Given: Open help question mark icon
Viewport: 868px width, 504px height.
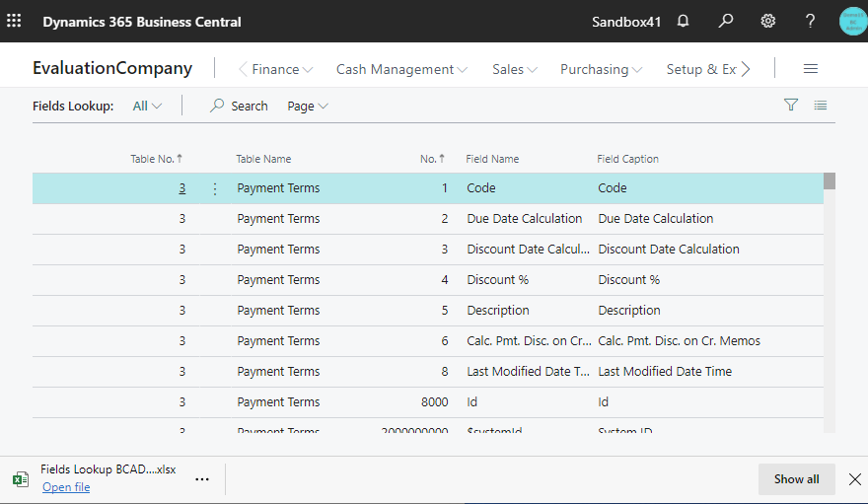Looking at the screenshot, I should pos(810,21).
